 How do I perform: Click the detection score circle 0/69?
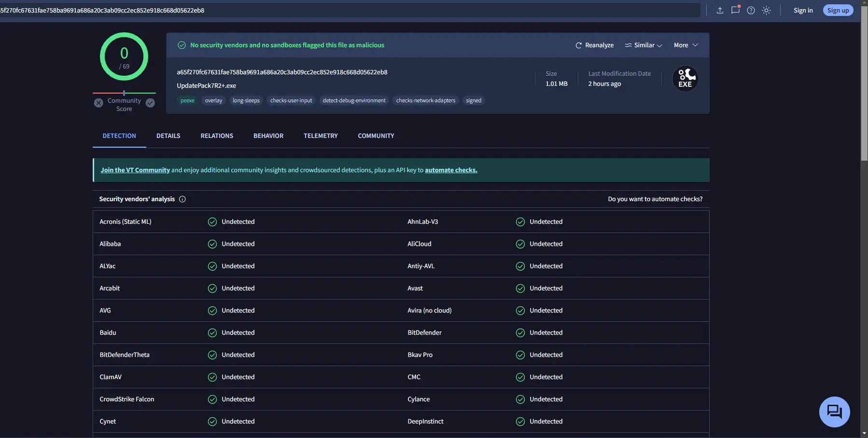(x=124, y=56)
